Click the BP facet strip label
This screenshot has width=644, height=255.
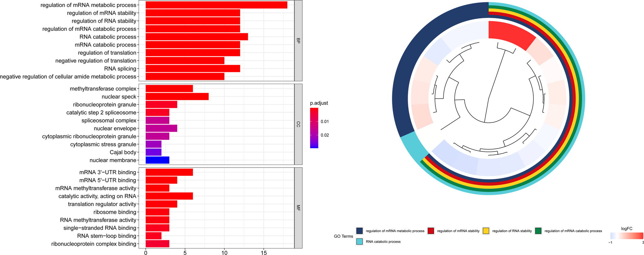click(298, 41)
